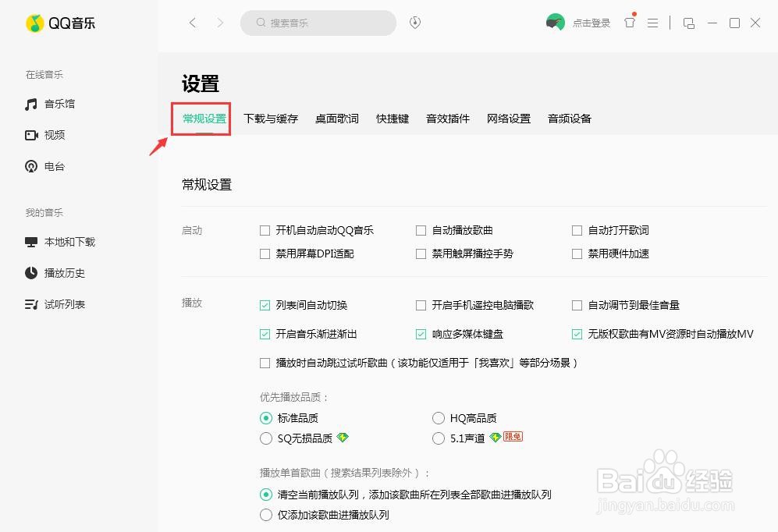Image resolution: width=778 pixels, height=532 pixels.
Task: Click the 点击登录 login link
Action: (x=591, y=23)
